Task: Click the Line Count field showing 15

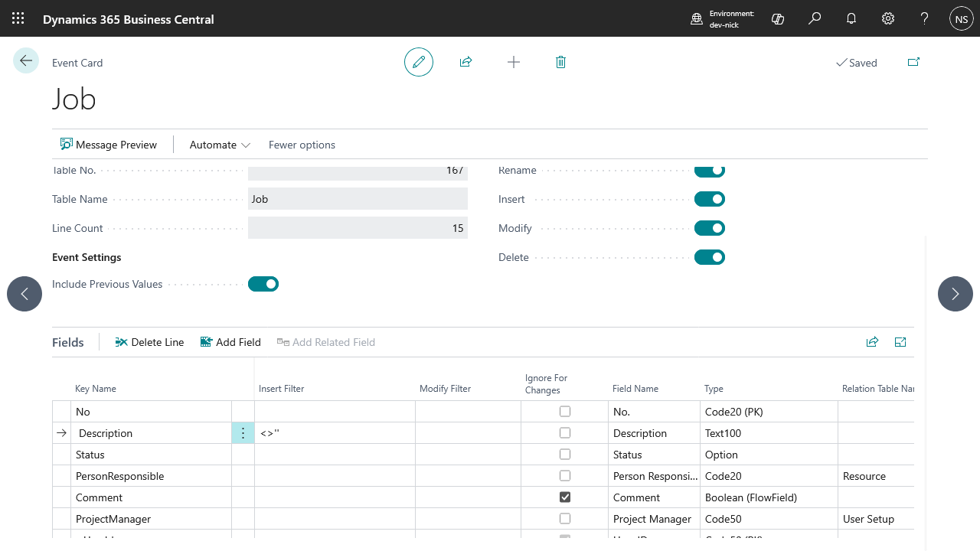Action: point(358,228)
